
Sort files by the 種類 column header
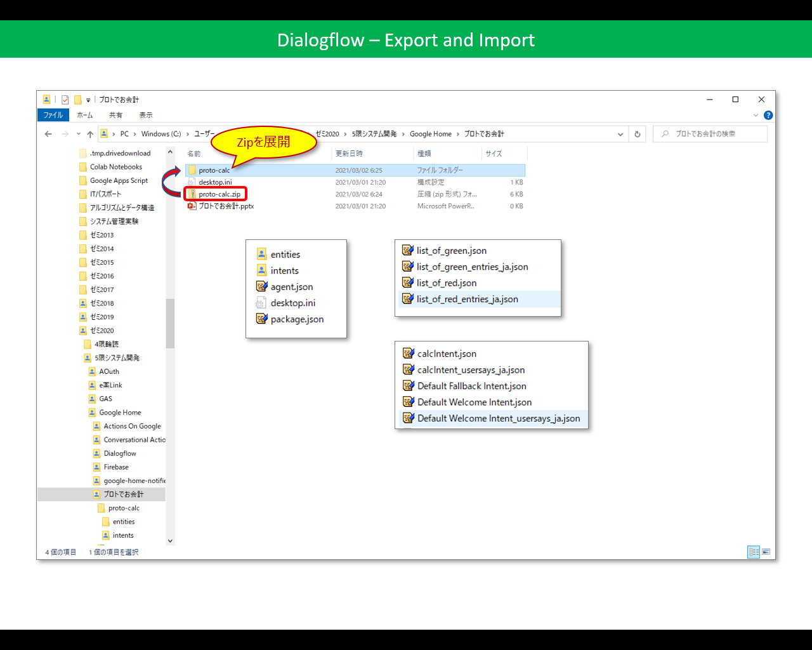click(x=424, y=154)
